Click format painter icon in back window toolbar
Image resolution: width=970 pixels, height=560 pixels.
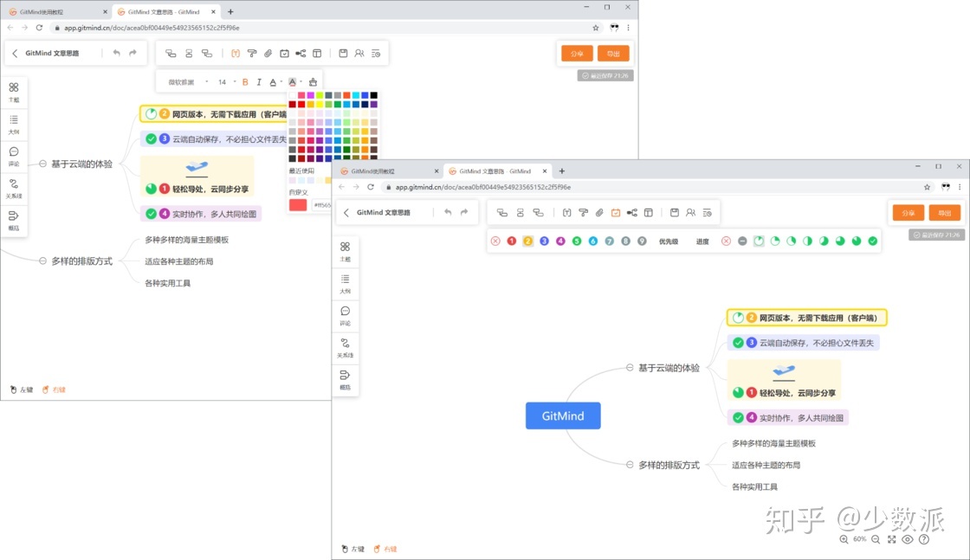click(x=252, y=53)
